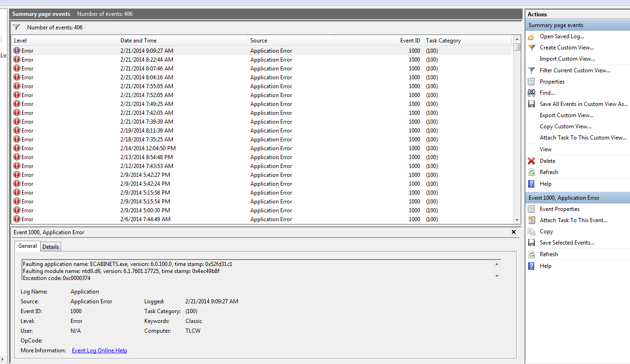
Task: Select the General tab
Action: (x=28, y=246)
